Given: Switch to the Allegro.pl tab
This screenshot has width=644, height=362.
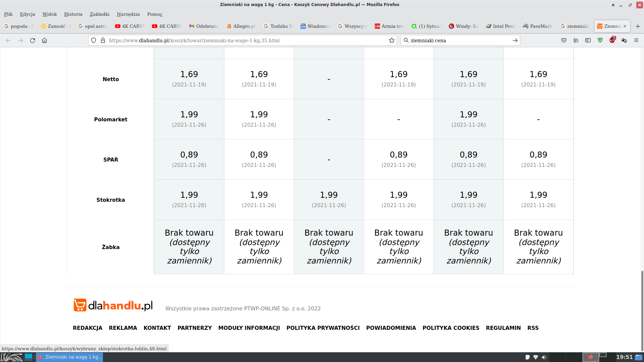Looking at the screenshot, I should click(x=241, y=26).
